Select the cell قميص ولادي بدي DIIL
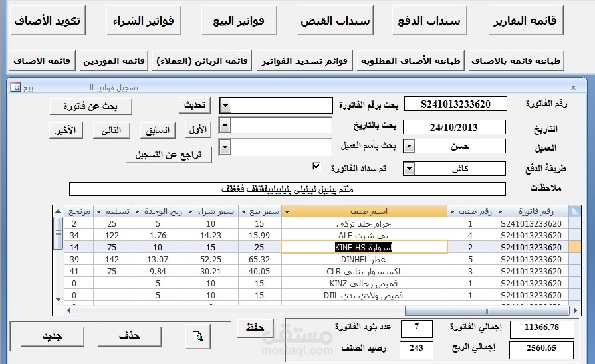The height and width of the screenshot is (364, 595). tap(364, 296)
